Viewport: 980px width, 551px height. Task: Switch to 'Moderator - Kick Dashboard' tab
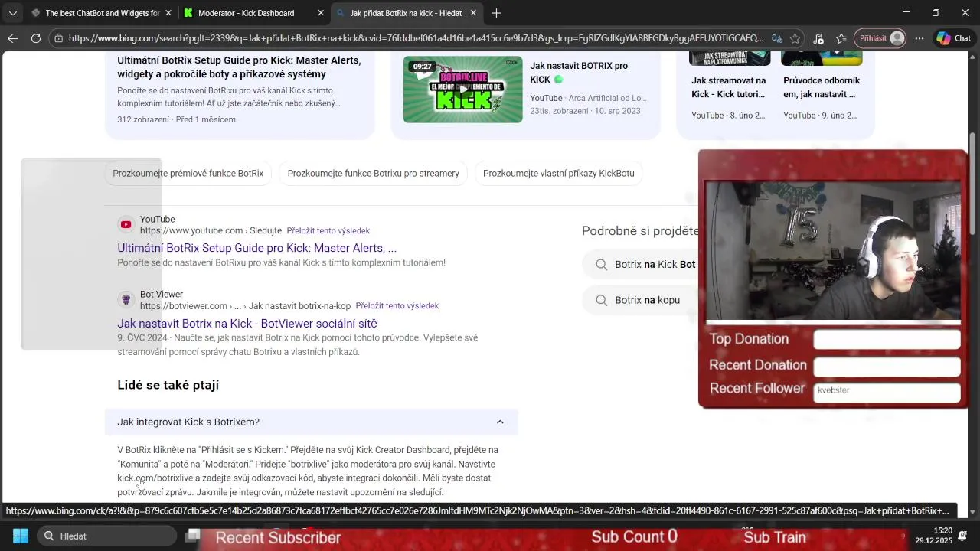point(246,13)
